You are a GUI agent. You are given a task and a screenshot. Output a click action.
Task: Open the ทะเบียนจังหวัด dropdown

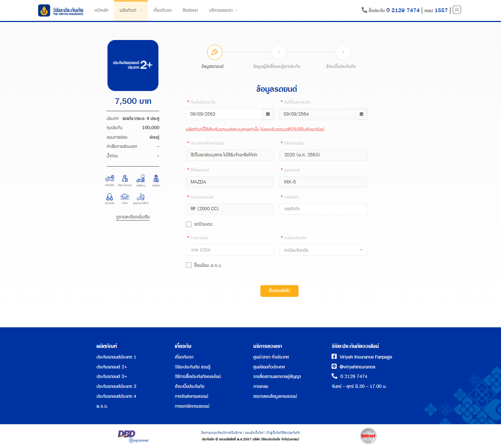323,250
